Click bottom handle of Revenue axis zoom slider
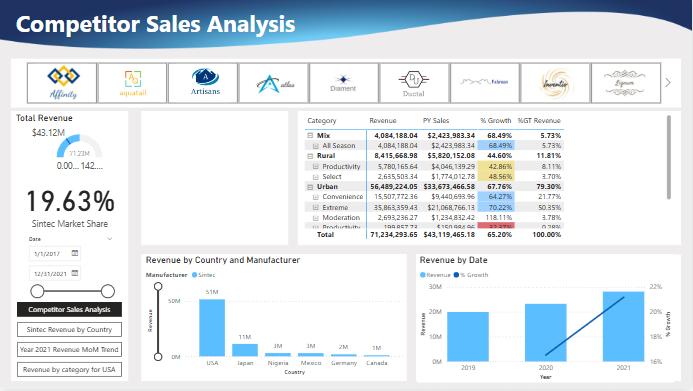Screen dimensions: 693x391 (x=158, y=357)
